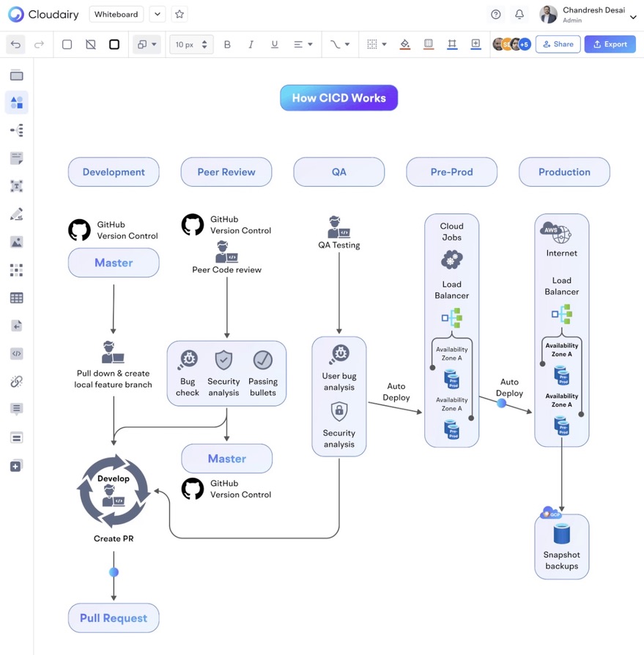Click the card sidebar icon
The height and width of the screenshot is (655, 644).
pos(17,438)
